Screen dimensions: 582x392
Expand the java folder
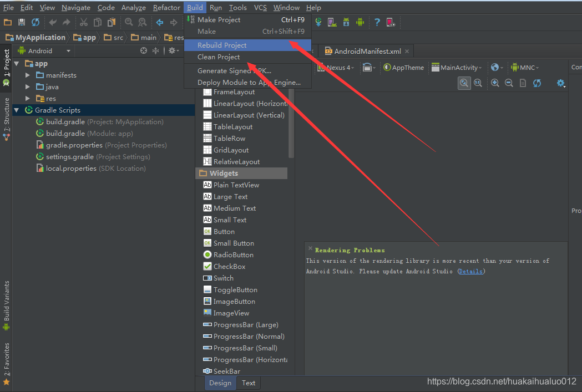28,87
